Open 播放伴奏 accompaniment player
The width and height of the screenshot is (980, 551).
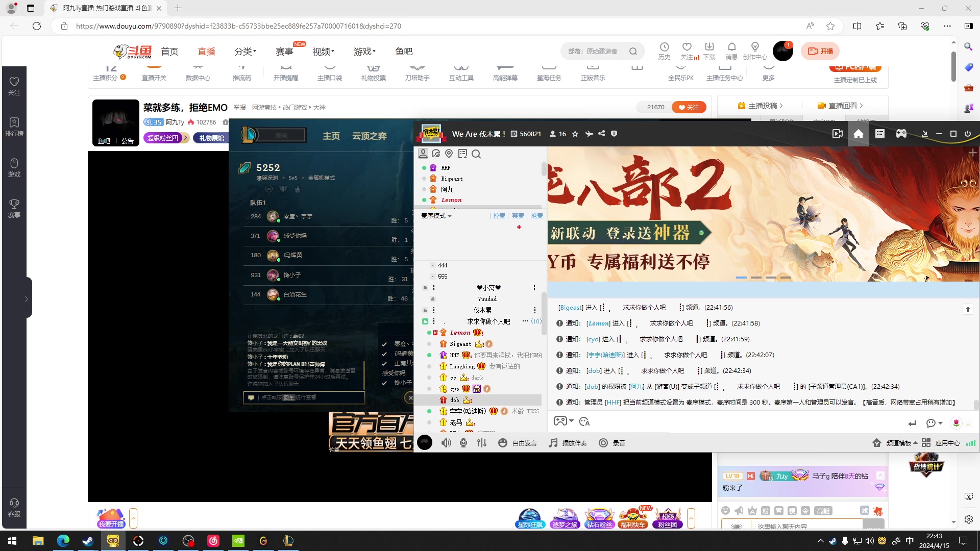(568, 443)
